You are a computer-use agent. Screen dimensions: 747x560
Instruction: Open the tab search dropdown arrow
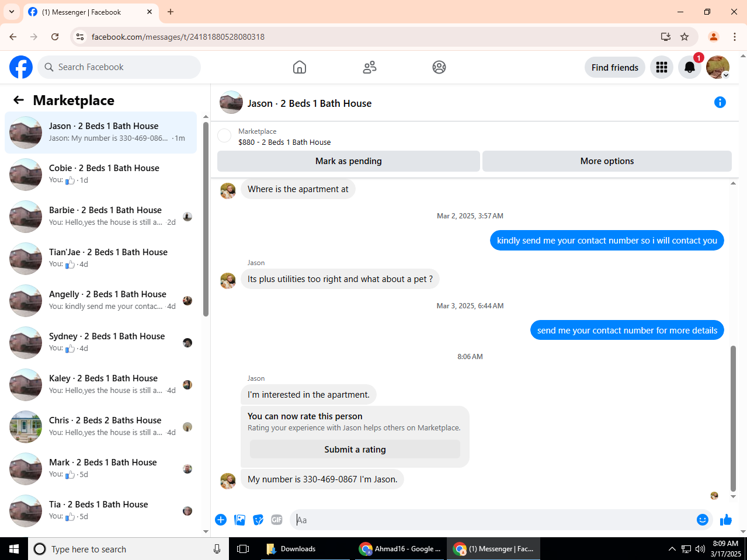pos(11,12)
